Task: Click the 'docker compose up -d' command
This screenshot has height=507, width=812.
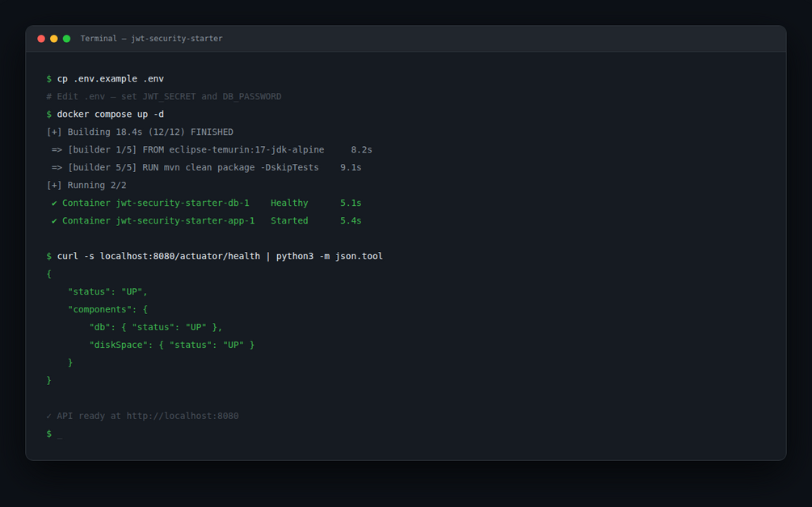Action: pyautogui.click(x=111, y=115)
